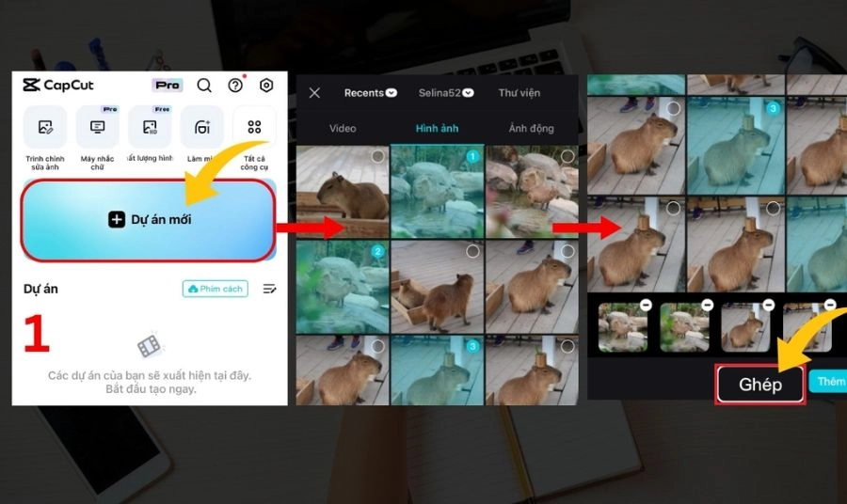The image size is (847, 504).
Task: Deselect the photo badged 1 in picker
Action: 472,156
